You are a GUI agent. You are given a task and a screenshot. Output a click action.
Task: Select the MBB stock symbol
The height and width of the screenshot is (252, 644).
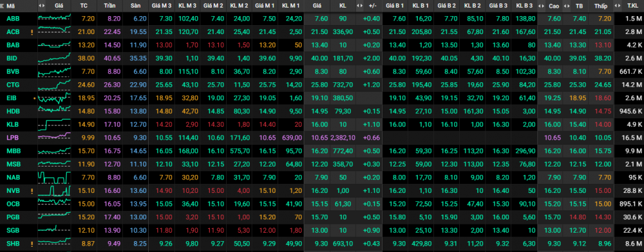[x=13, y=151]
